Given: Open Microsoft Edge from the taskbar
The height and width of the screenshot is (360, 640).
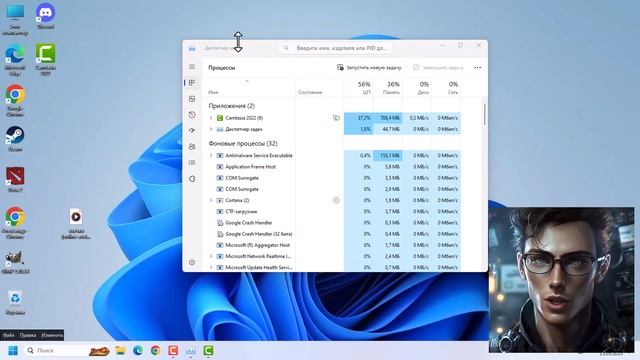Looking at the screenshot, I should (138, 351).
